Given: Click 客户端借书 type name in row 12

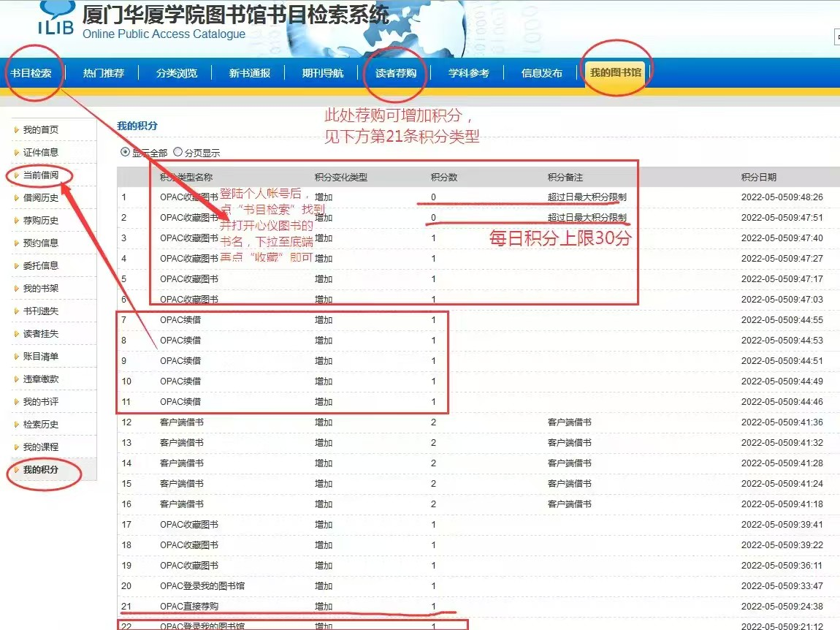Looking at the screenshot, I should pyautogui.click(x=182, y=422).
